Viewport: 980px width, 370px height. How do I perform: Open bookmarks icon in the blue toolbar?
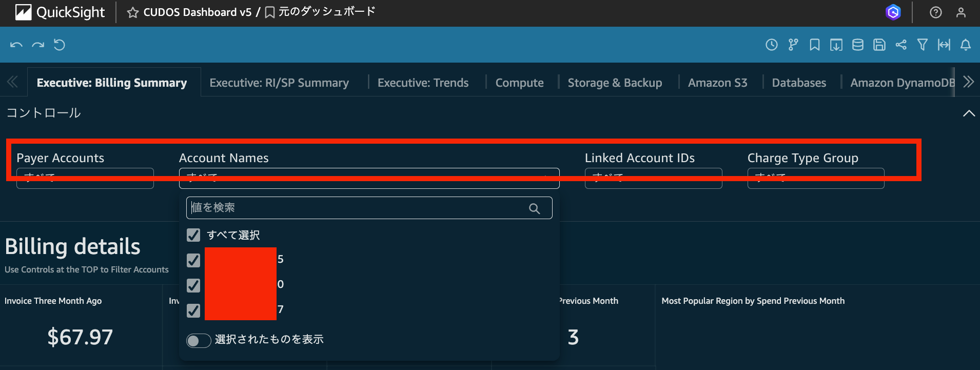click(815, 45)
